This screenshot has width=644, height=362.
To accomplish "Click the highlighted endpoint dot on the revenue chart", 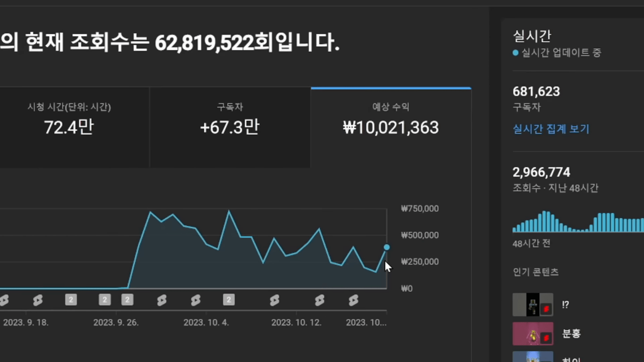I will tap(386, 247).
